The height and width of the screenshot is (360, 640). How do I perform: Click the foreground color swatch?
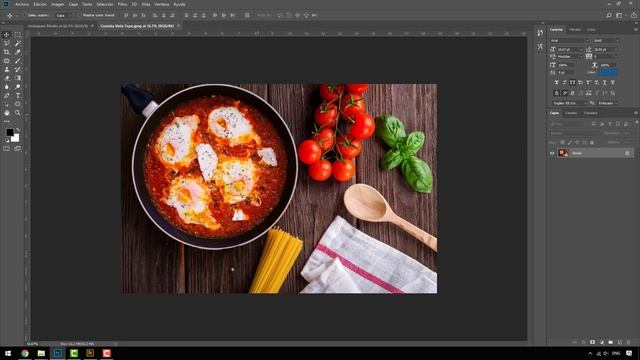click(x=9, y=132)
